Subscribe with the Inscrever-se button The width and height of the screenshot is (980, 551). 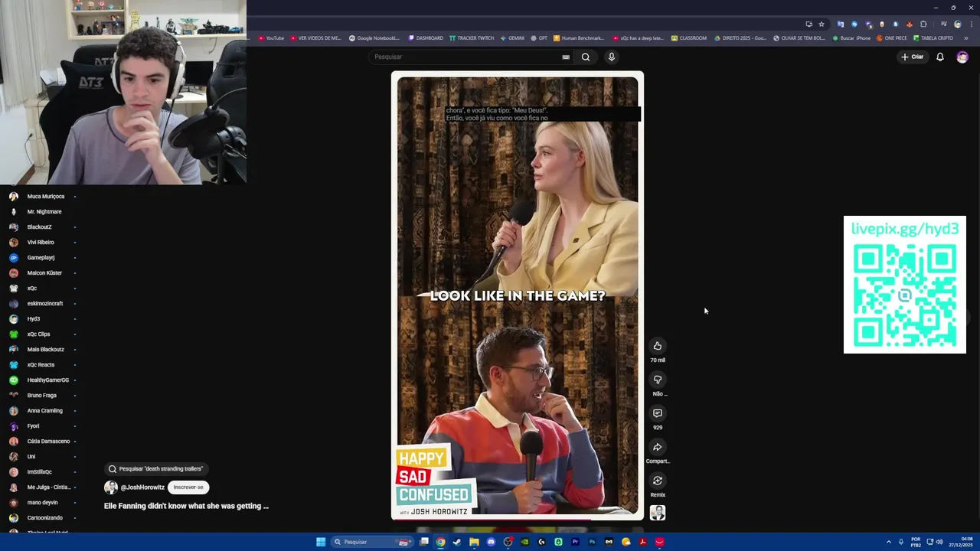tap(188, 487)
